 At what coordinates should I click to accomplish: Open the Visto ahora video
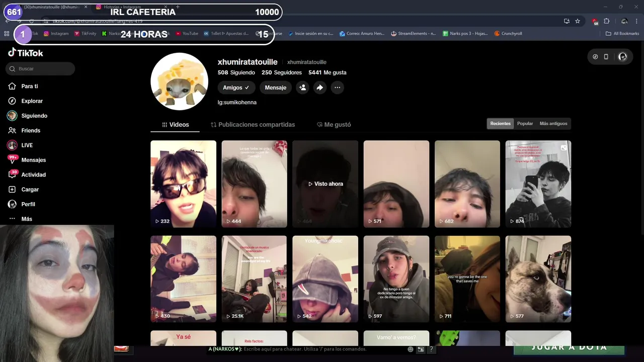pyautogui.click(x=326, y=184)
